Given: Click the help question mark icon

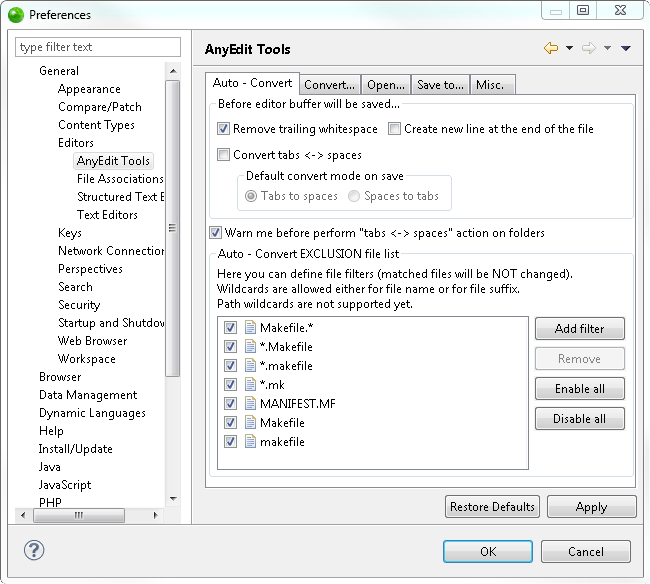Looking at the screenshot, I should [x=34, y=550].
